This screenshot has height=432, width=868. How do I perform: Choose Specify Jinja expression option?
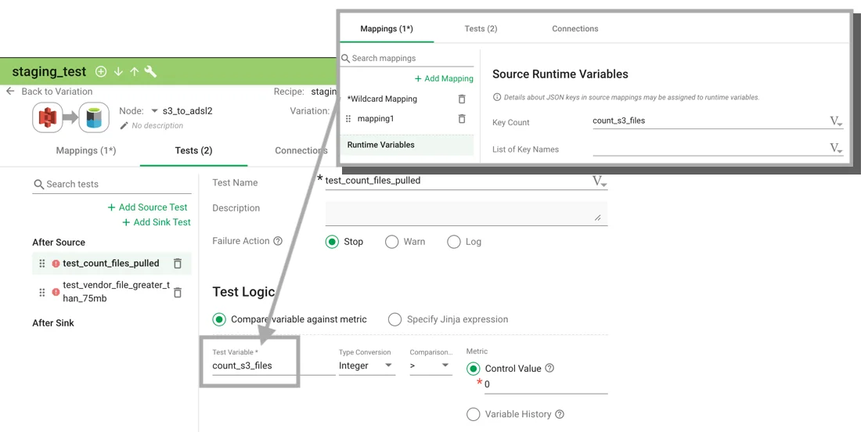[395, 319]
